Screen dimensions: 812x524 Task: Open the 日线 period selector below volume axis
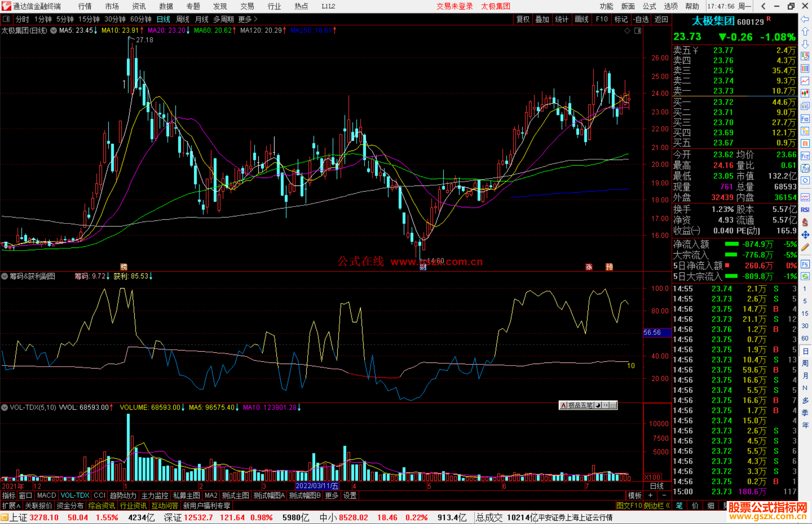point(657,486)
